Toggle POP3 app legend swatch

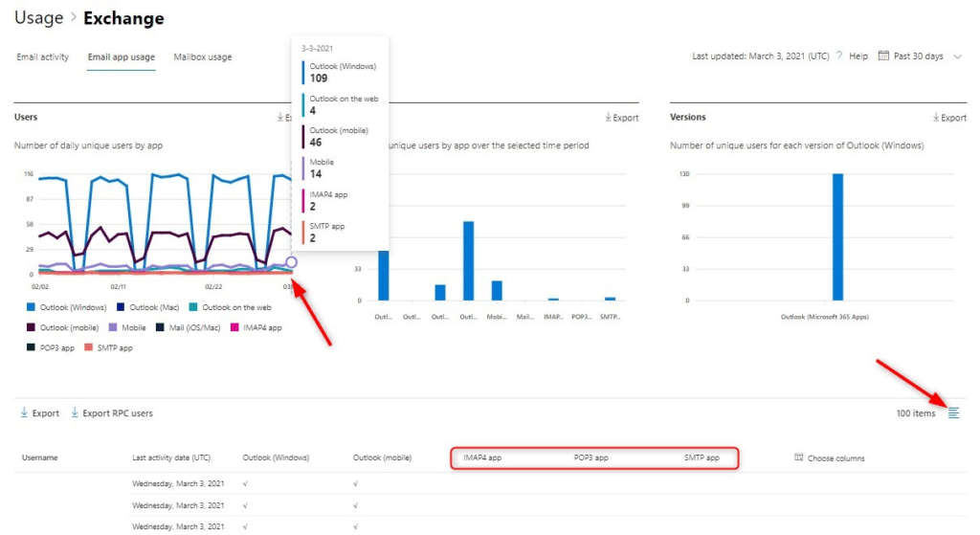[x=31, y=347]
